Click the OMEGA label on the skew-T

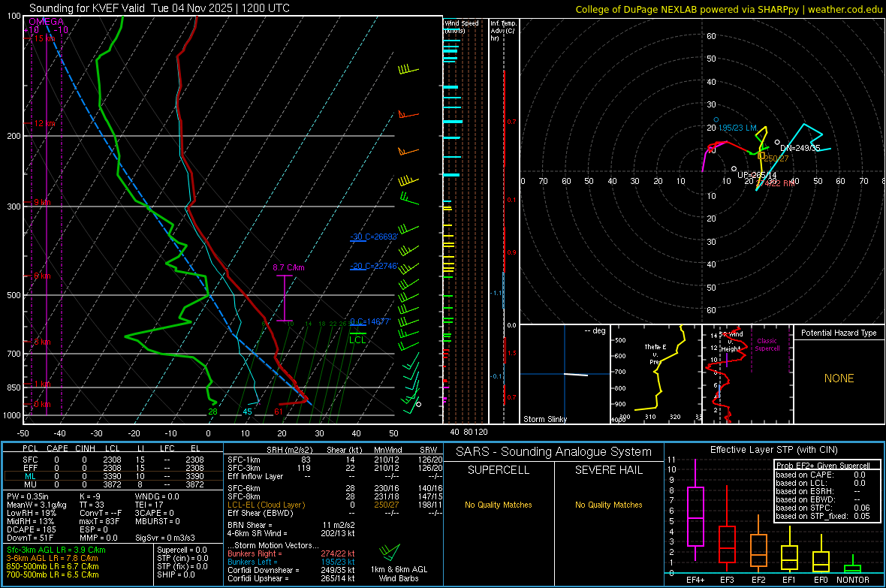[x=47, y=22]
